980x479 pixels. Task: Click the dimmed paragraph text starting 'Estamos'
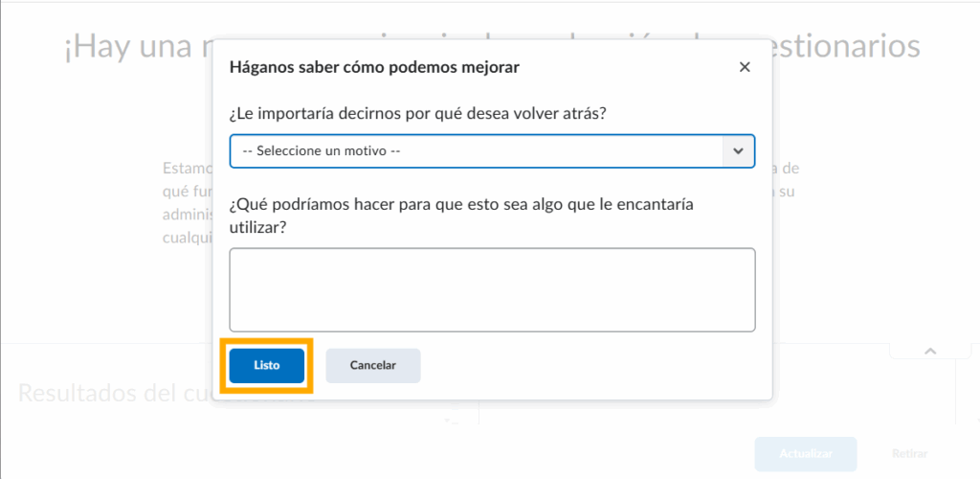pyautogui.click(x=182, y=168)
